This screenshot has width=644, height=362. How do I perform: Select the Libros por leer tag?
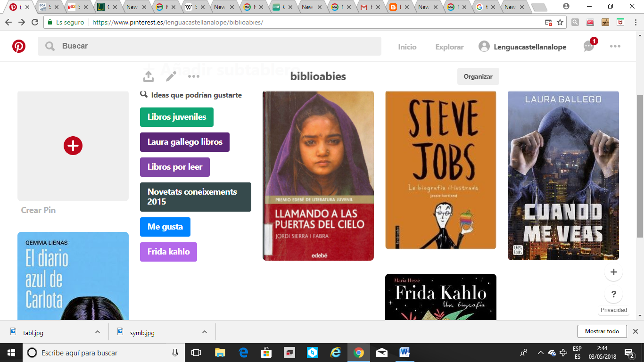coord(175,167)
